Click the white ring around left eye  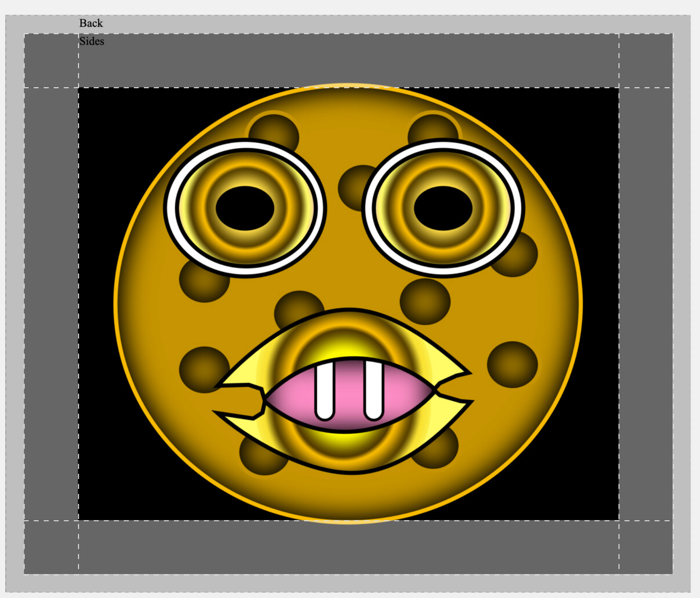tap(171, 208)
